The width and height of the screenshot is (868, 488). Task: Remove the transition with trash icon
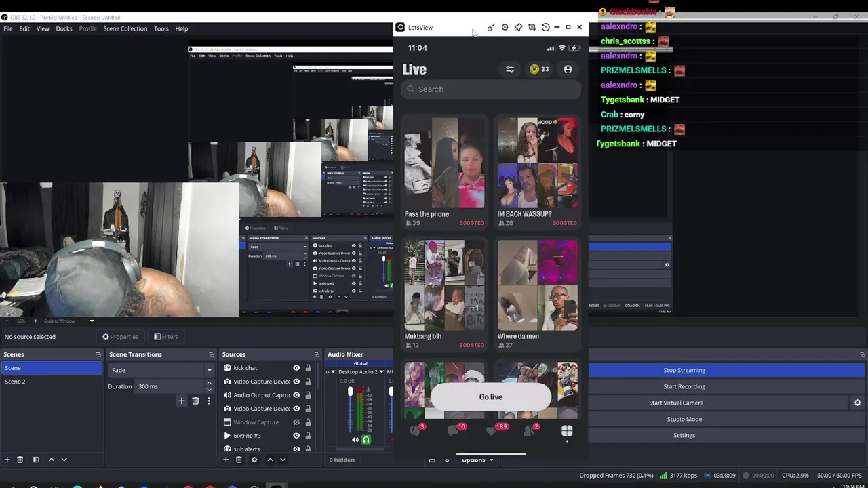pos(195,401)
